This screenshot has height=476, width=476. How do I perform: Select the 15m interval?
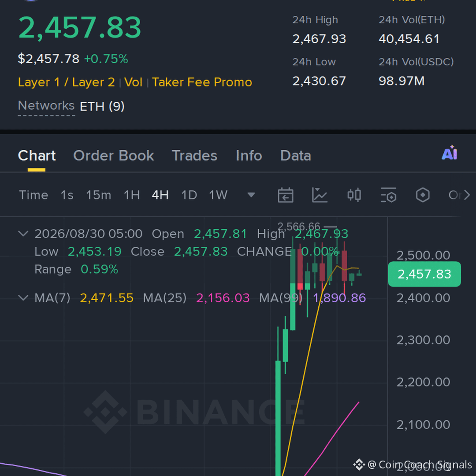99,195
